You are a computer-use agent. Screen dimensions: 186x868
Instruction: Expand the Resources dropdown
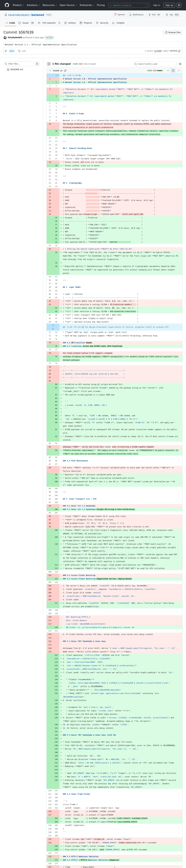50,5
